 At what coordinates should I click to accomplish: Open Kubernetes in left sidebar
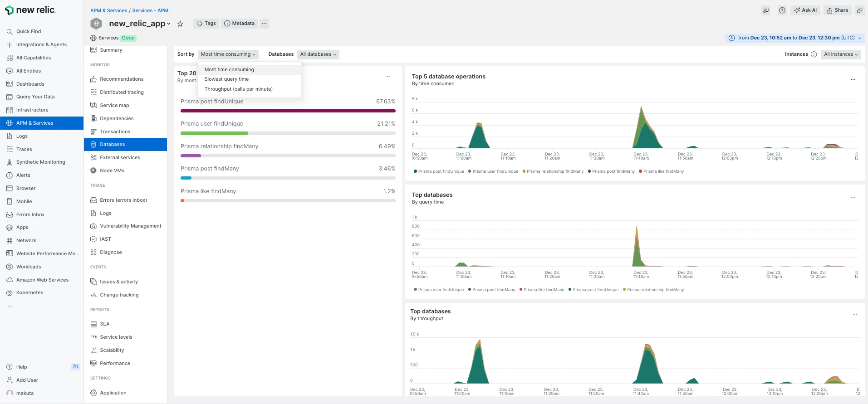pos(29,292)
